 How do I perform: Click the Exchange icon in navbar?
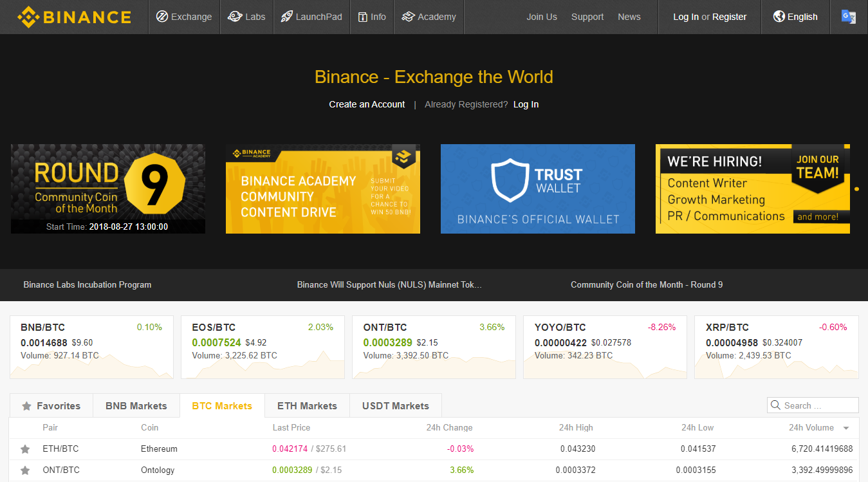click(162, 17)
